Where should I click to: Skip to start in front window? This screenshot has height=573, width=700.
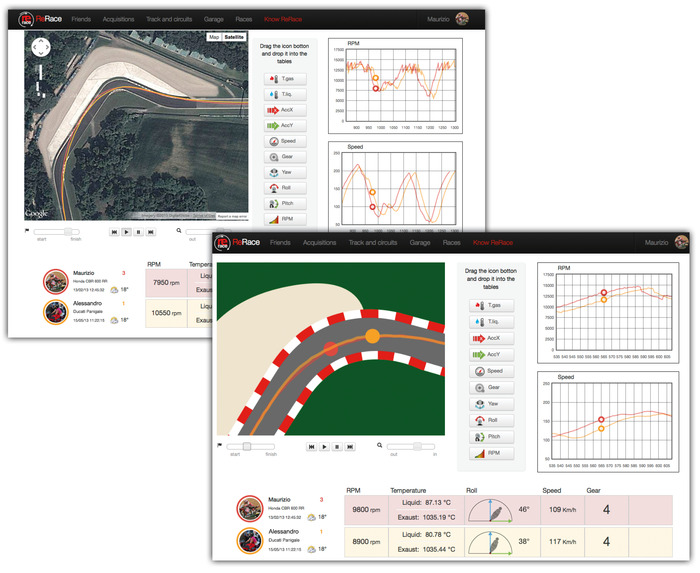[312, 447]
